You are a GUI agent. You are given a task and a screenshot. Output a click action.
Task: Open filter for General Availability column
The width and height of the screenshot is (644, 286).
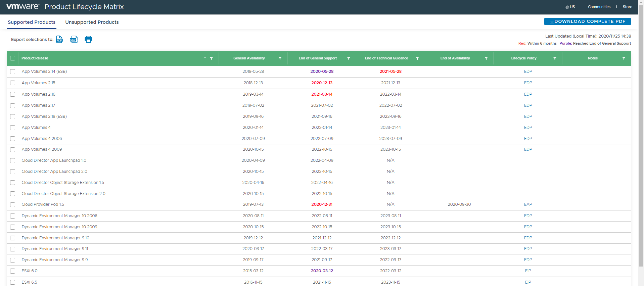(280, 58)
